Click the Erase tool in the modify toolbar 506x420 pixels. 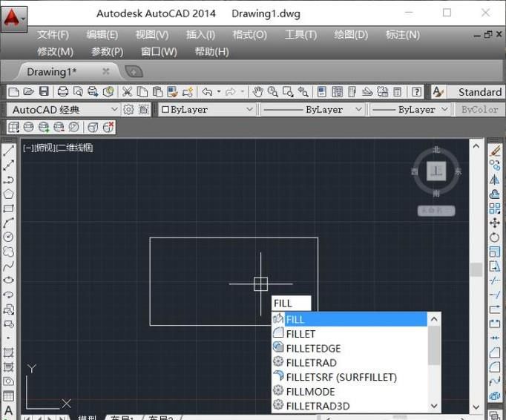click(495, 151)
